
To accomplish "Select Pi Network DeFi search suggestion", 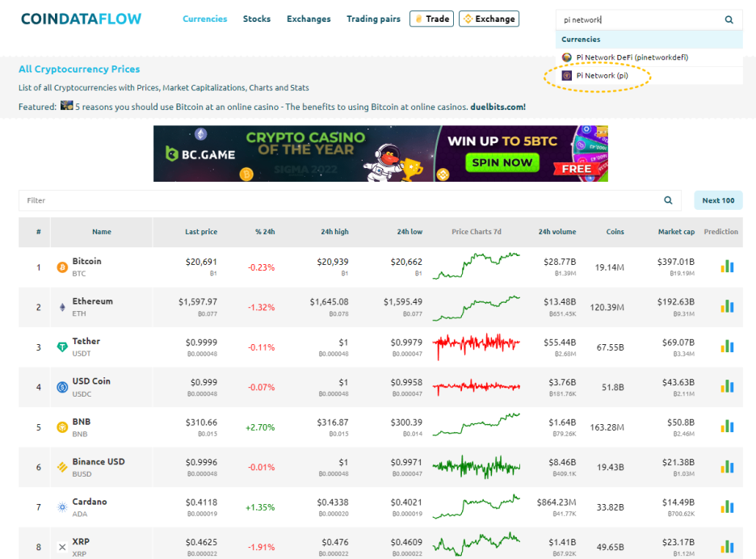I will coord(649,57).
